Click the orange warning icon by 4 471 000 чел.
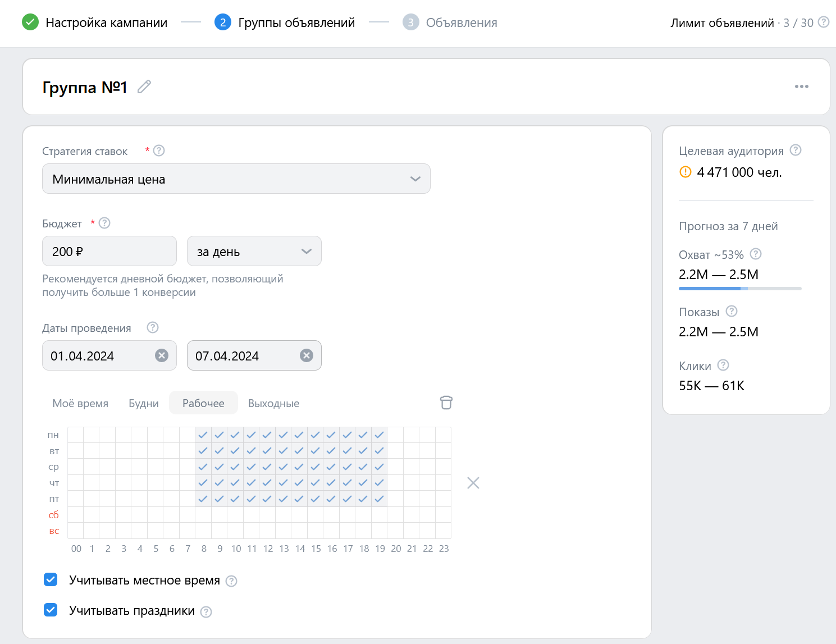Screen dimensions: 836x644 [686, 172]
